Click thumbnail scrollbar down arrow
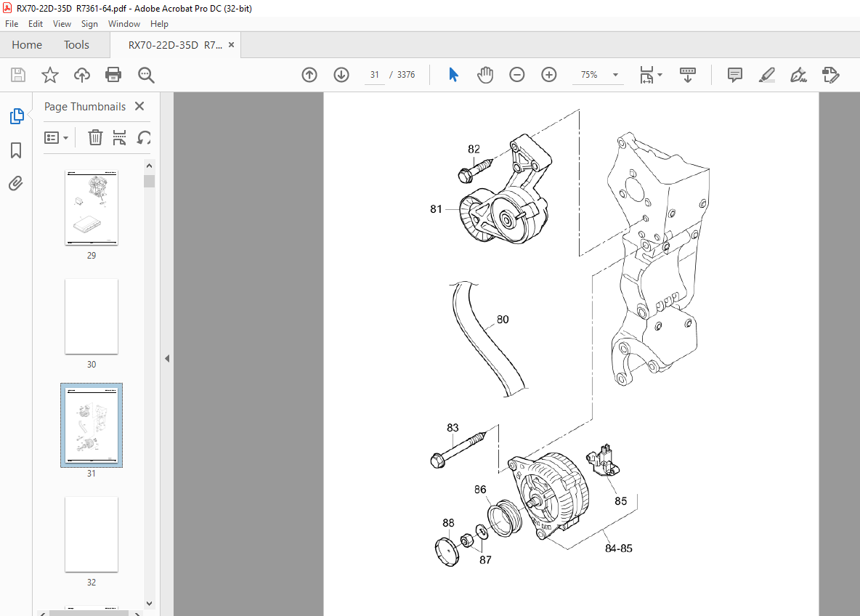Image resolution: width=860 pixels, height=616 pixels. (149, 603)
